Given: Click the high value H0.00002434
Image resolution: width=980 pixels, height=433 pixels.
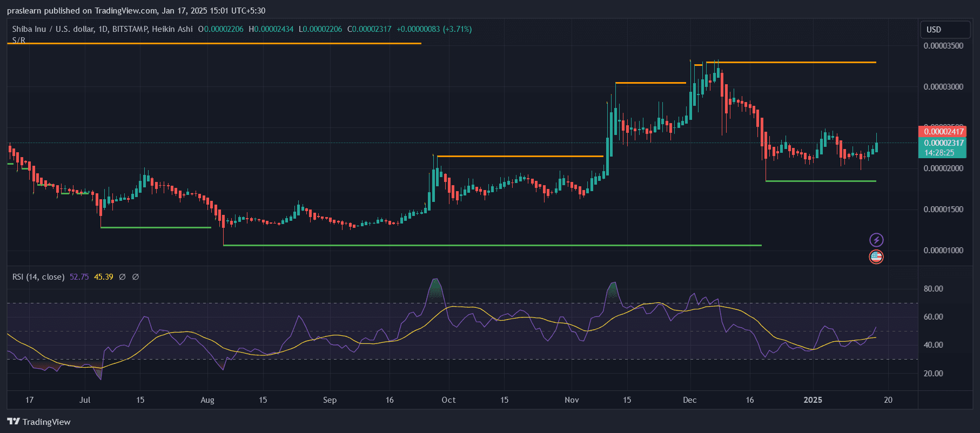Looking at the screenshot, I should coord(271,29).
